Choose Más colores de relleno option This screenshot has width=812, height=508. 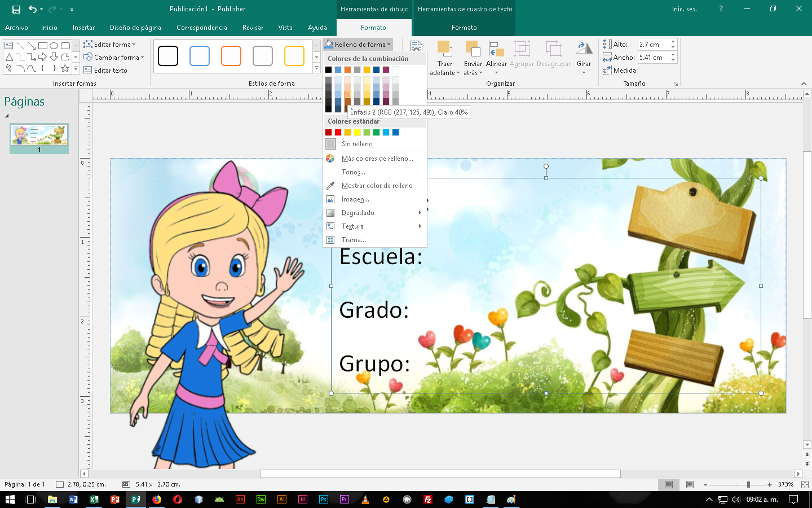377,159
